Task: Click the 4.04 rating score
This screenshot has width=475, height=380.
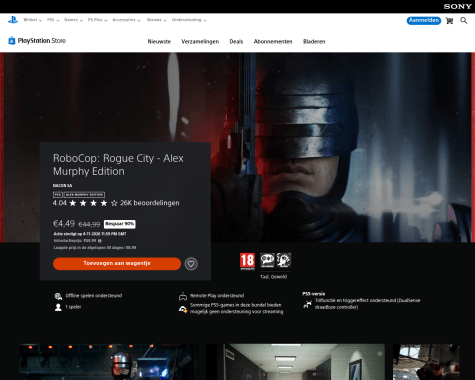Action: coord(60,203)
